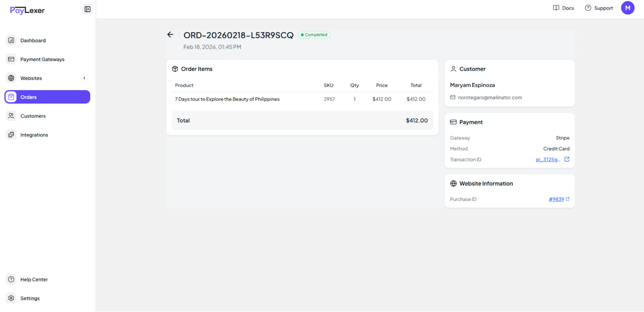Open the Dashboard sidebar item
The height and width of the screenshot is (312, 644).
pyautogui.click(x=33, y=40)
